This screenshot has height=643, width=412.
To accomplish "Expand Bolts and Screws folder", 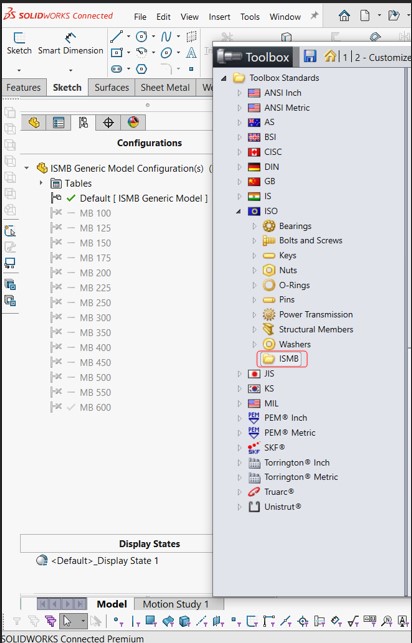I will (254, 241).
